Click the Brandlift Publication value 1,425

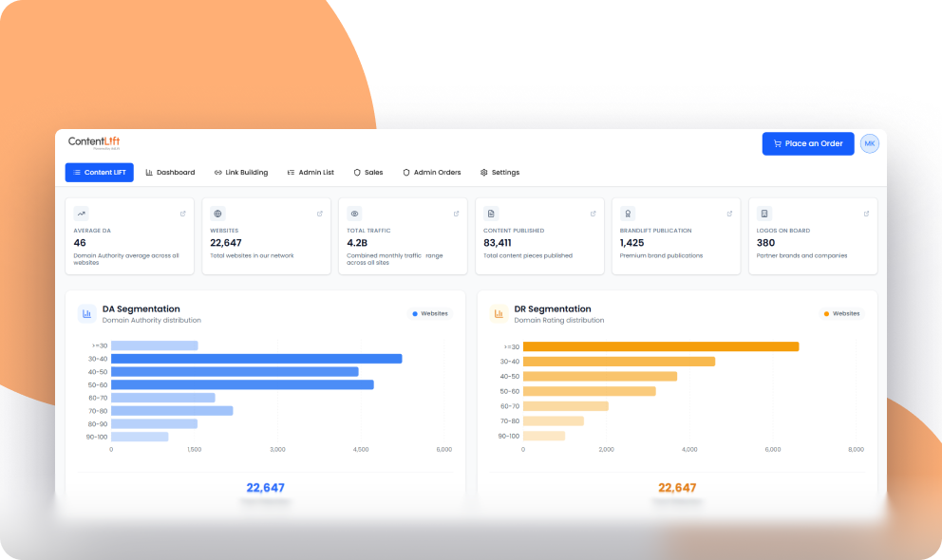632,243
